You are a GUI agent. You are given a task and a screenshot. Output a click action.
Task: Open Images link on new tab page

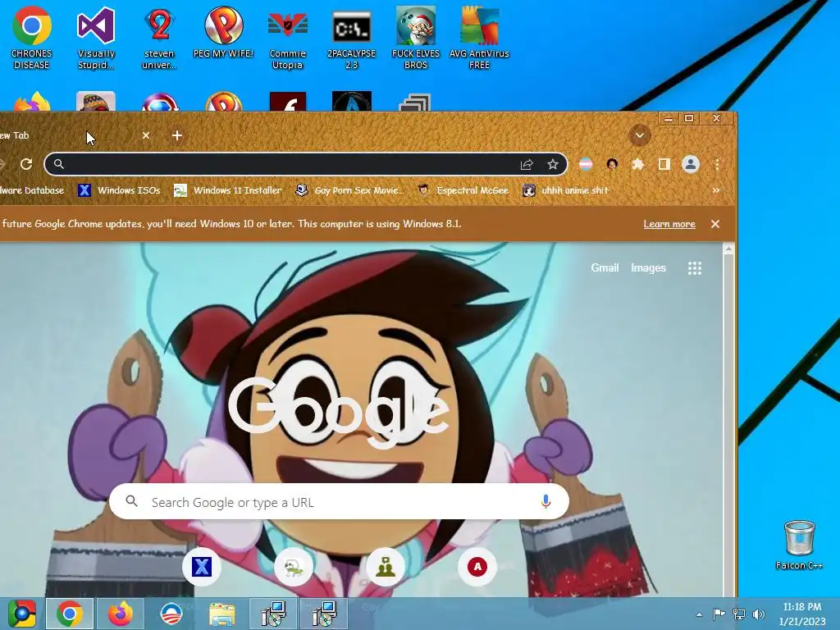pyautogui.click(x=648, y=268)
